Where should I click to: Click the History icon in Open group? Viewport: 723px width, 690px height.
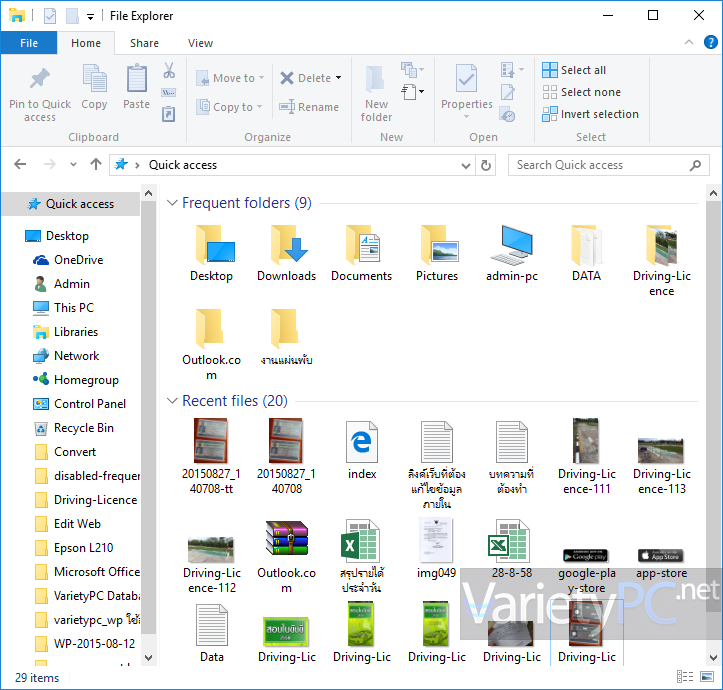click(x=507, y=115)
